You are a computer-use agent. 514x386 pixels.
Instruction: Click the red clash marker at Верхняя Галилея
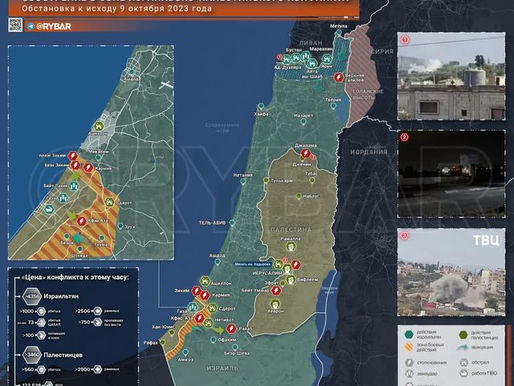339,78
